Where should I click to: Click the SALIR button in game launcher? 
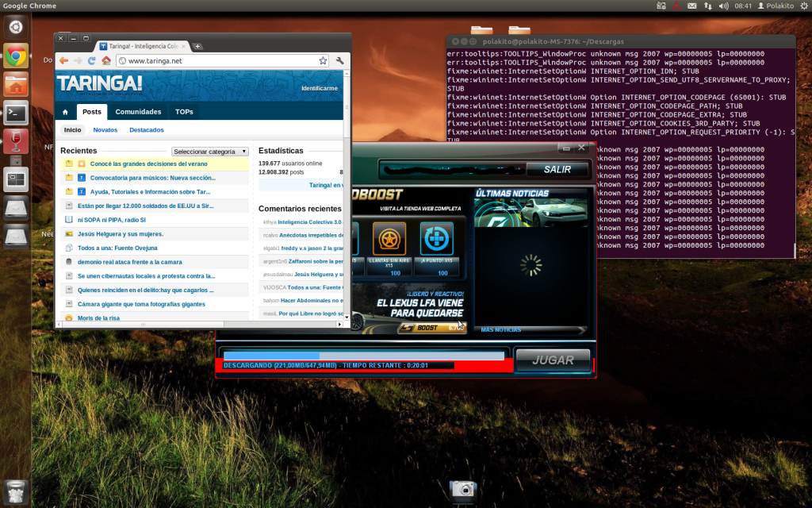point(557,170)
